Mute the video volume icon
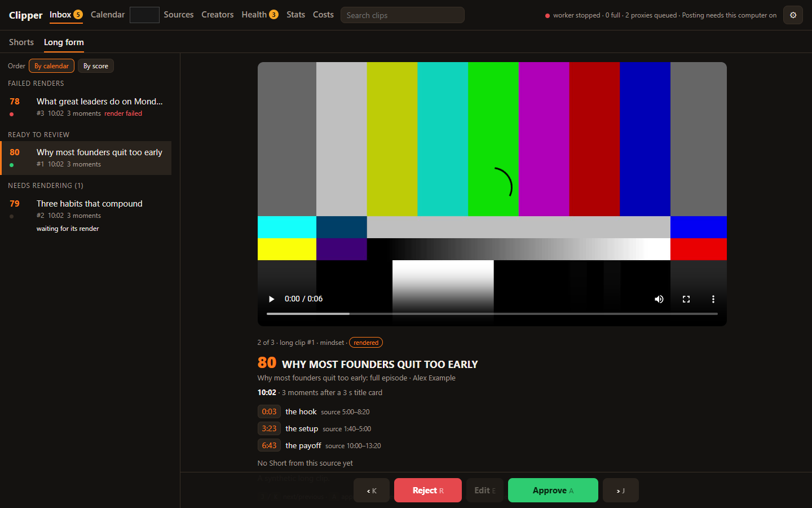The width and height of the screenshot is (812, 508). click(659, 299)
